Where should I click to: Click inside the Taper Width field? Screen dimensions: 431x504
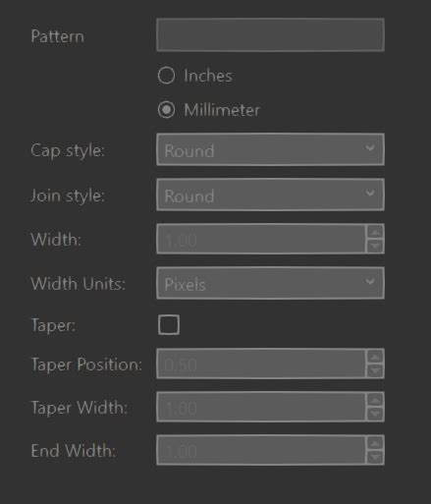261,407
